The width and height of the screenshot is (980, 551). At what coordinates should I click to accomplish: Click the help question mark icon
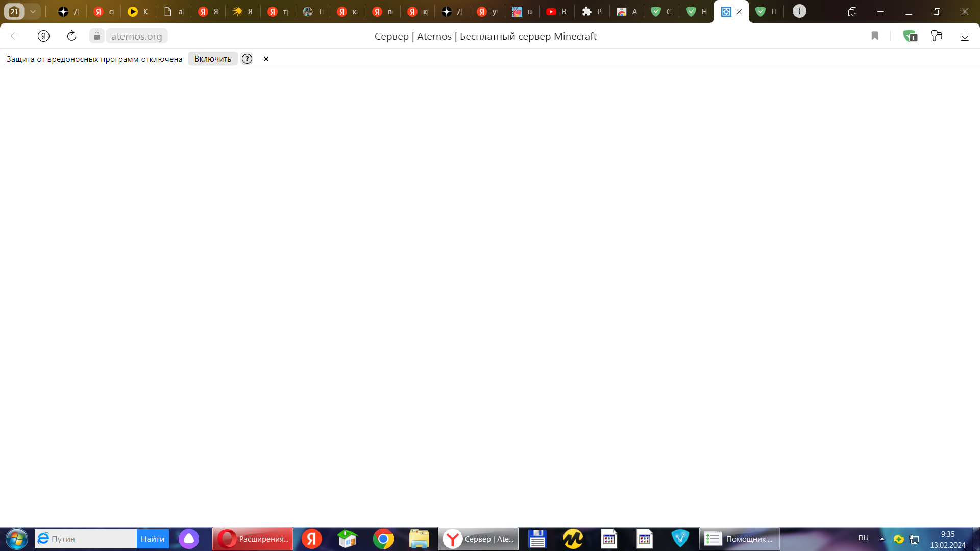(x=247, y=59)
